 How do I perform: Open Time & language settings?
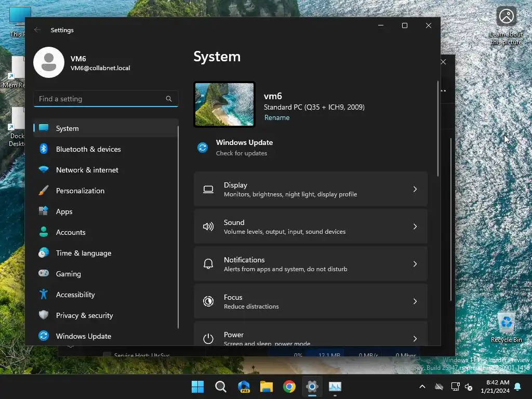pos(105,253)
